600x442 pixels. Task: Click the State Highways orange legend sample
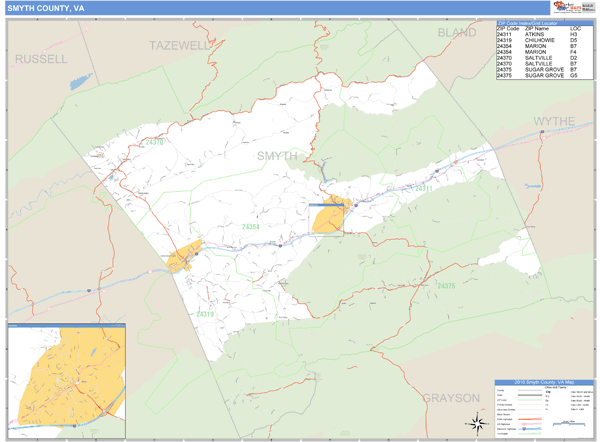(x=530, y=419)
